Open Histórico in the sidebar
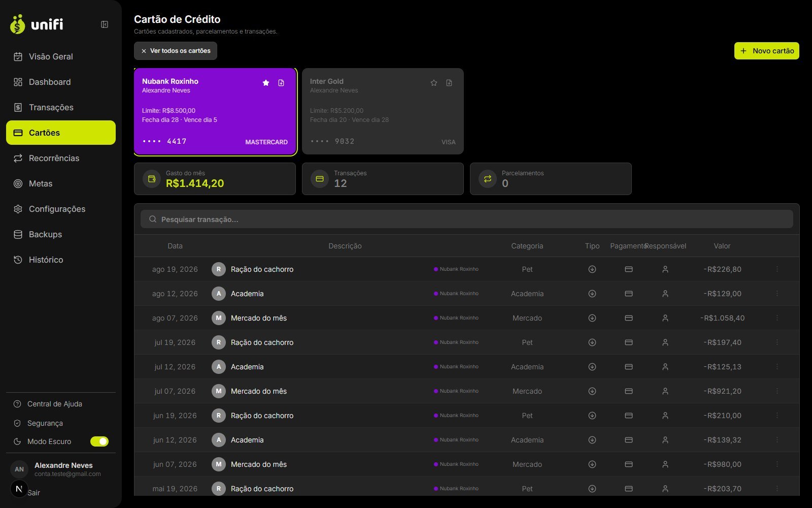Image resolution: width=812 pixels, height=508 pixels. (61, 260)
